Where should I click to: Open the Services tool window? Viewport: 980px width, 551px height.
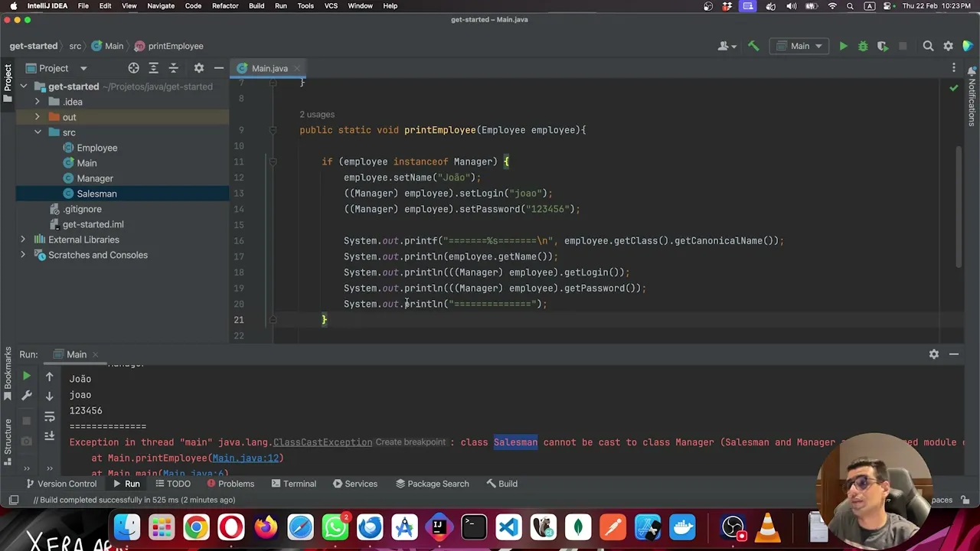(354, 484)
